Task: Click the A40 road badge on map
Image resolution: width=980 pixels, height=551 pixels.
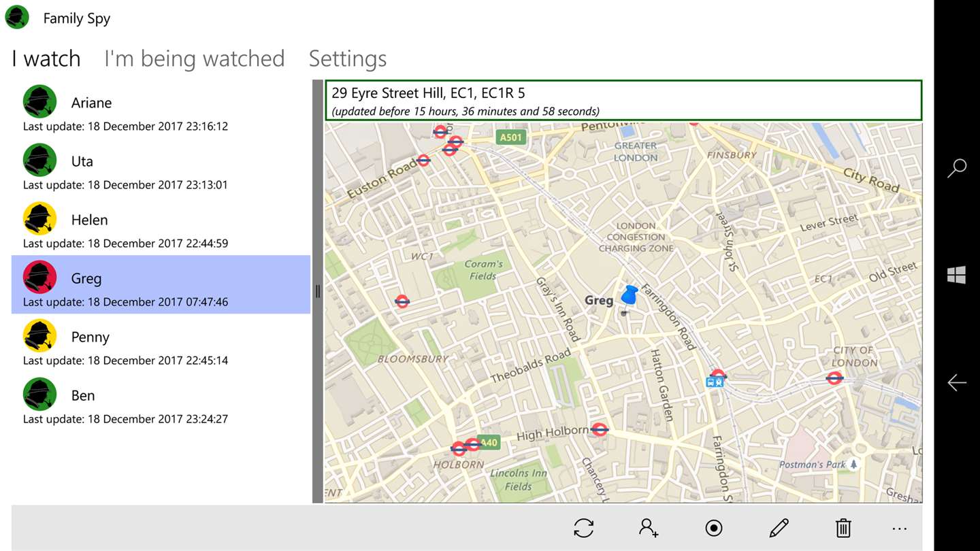Action: point(489,443)
